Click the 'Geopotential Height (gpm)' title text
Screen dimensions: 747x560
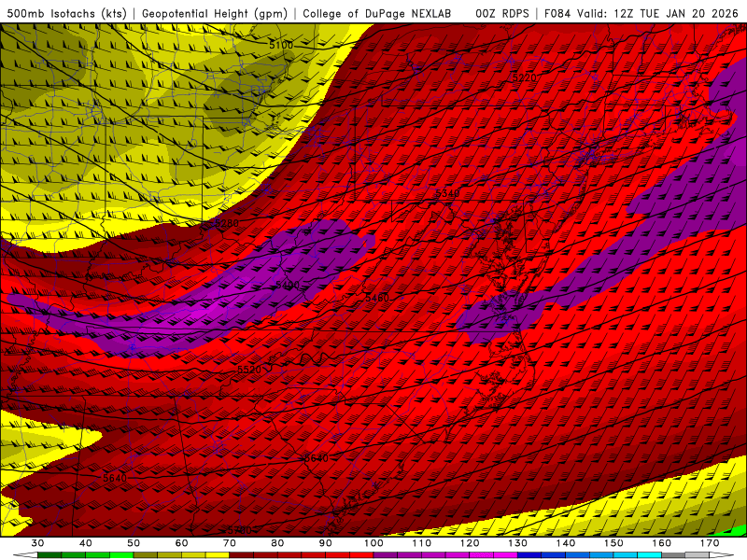(215, 13)
